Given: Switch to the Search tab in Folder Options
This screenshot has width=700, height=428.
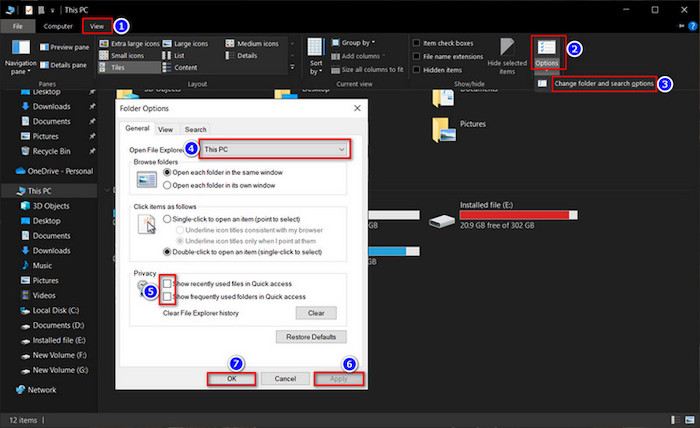Looking at the screenshot, I should coord(196,129).
